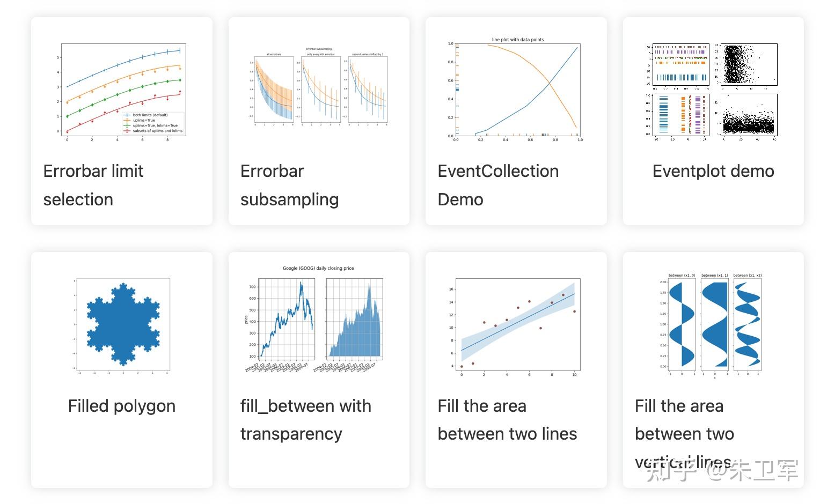
Task: Open 'fill_between with transparency' title link
Action: coord(305,420)
